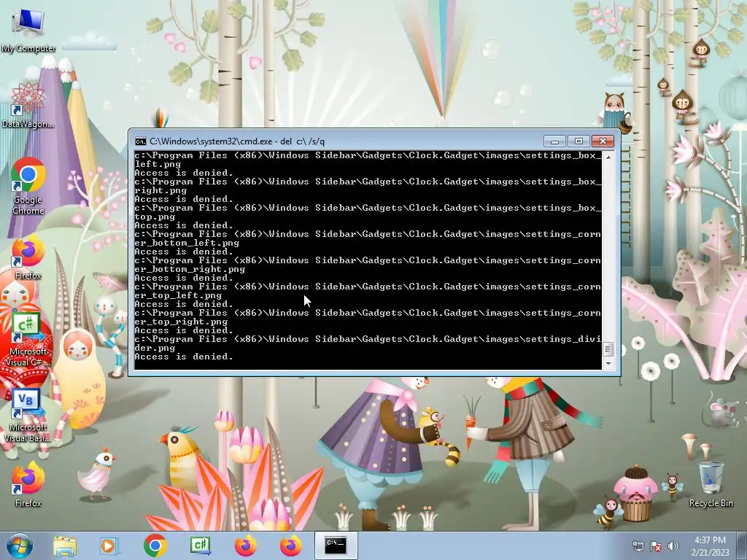This screenshot has height=560, width=747.
Task: Open the My Computer desktop icon
Action: click(28, 30)
